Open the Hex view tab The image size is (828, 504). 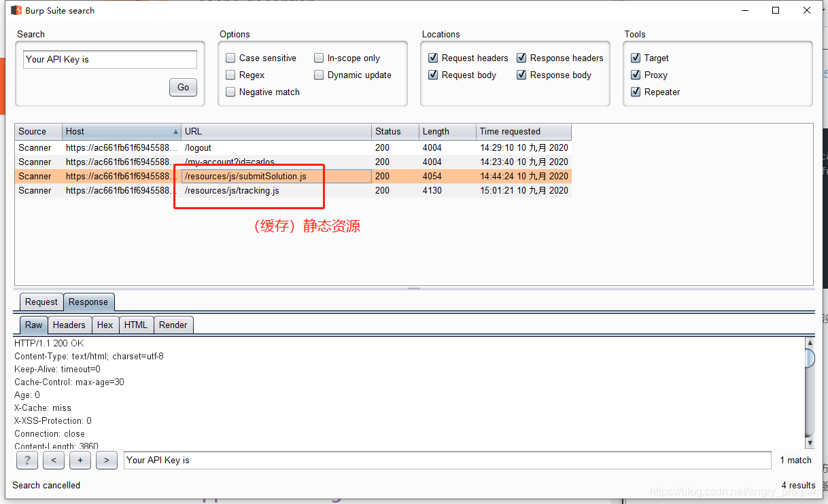click(x=105, y=325)
